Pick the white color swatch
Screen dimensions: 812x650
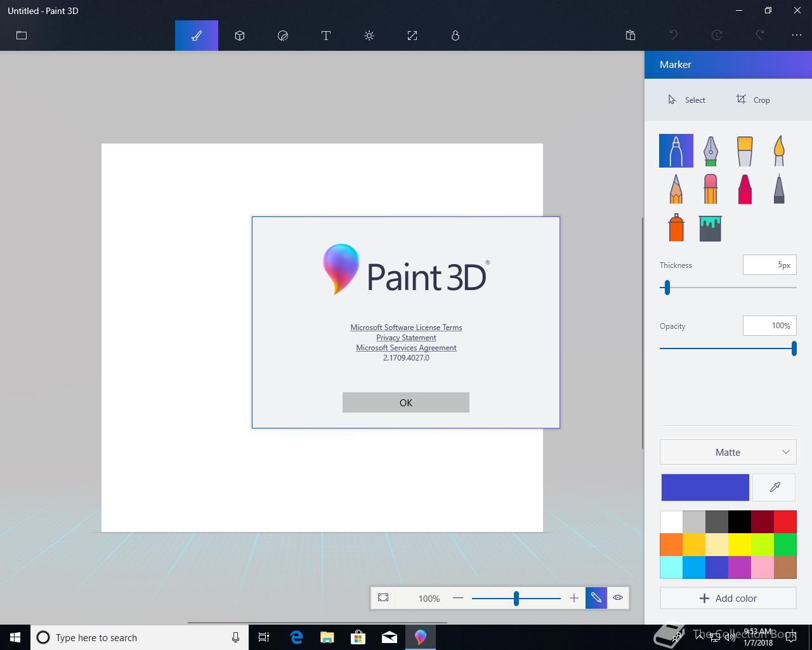[671, 522]
